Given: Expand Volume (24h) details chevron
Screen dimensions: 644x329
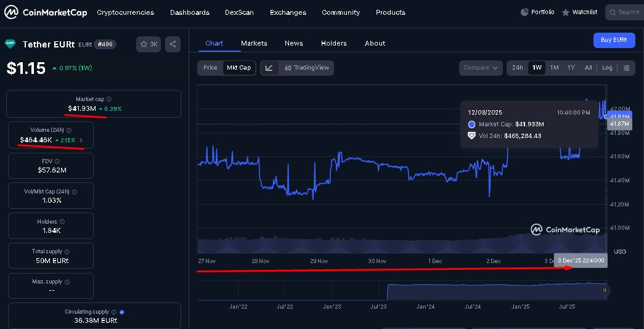Looking at the screenshot, I should (x=81, y=140).
